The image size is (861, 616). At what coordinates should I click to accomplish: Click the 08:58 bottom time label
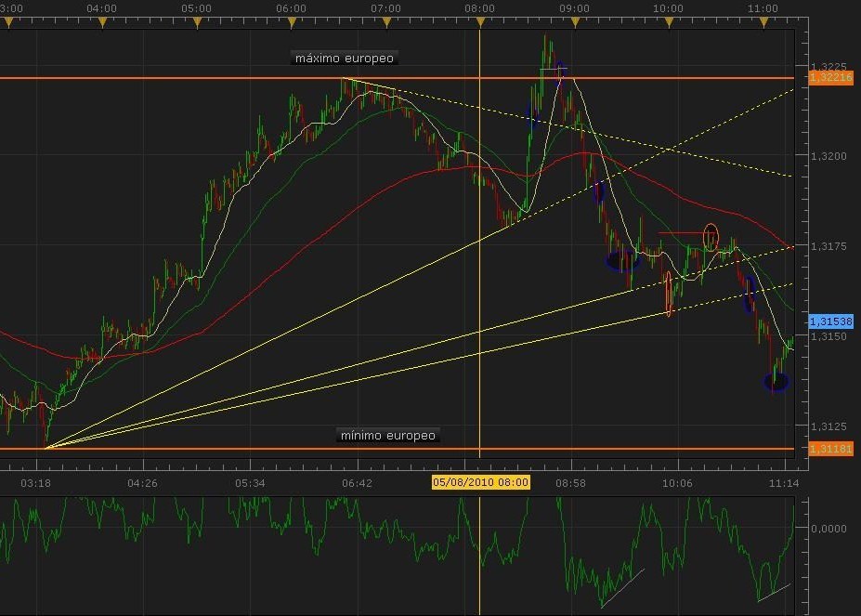pyautogui.click(x=570, y=483)
